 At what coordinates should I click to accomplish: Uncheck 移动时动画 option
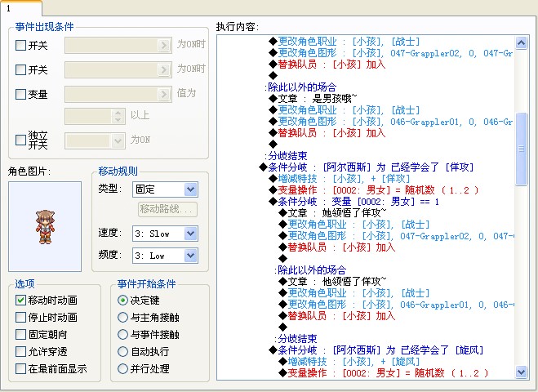point(20,300)
